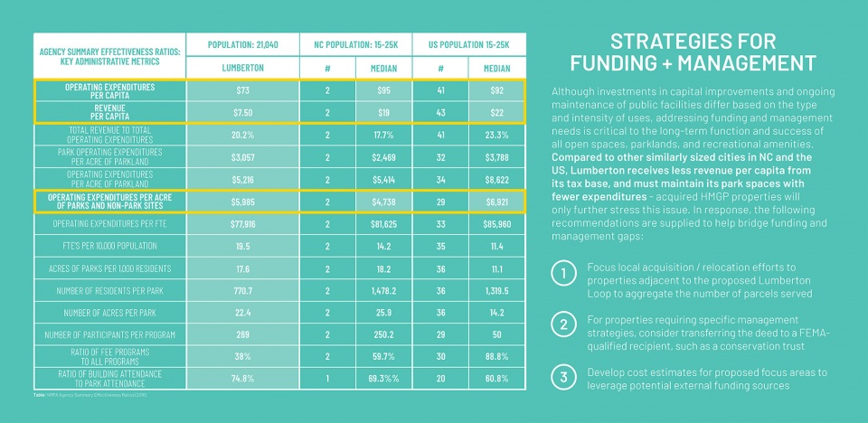Click the Revenue Per Capita row label

(109, 112)
